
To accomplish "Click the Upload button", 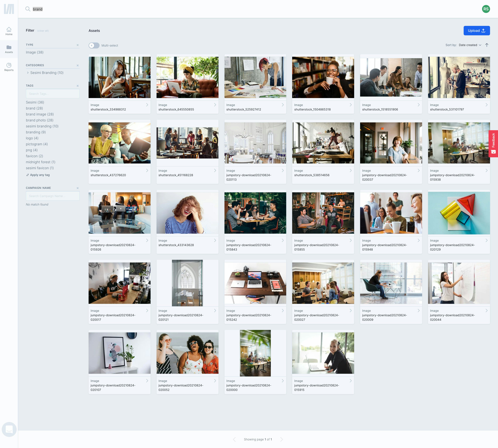I will tap(476, 30).
